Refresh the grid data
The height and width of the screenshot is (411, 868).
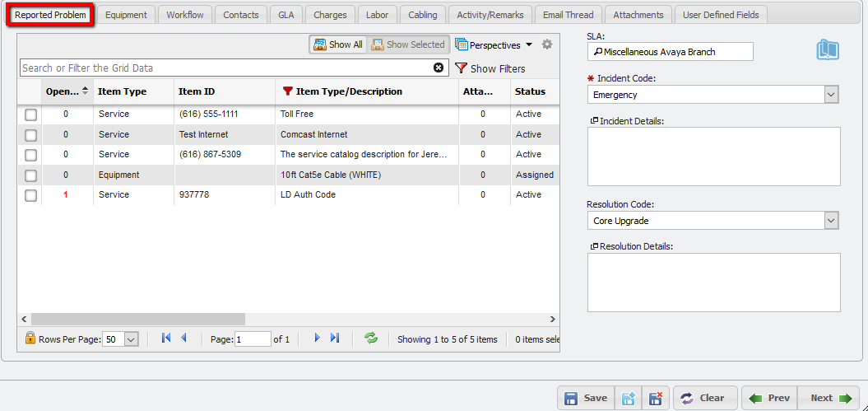coord(371,339)
